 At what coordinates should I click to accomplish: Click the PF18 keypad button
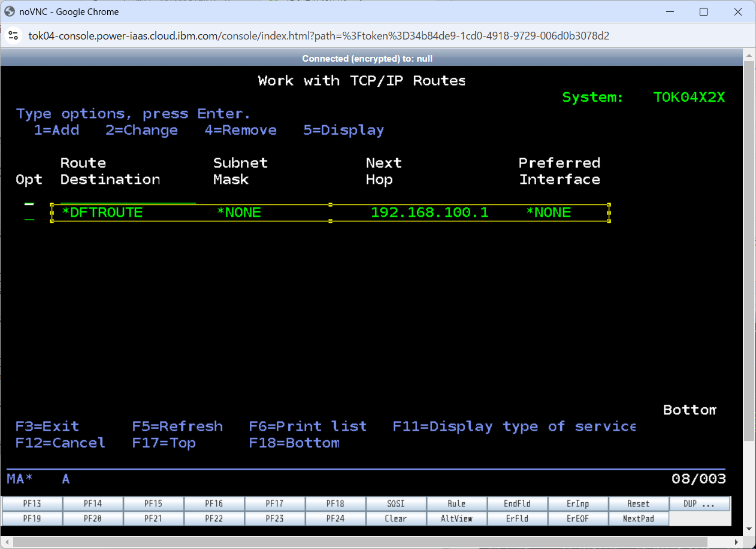(x=335, y=503)
